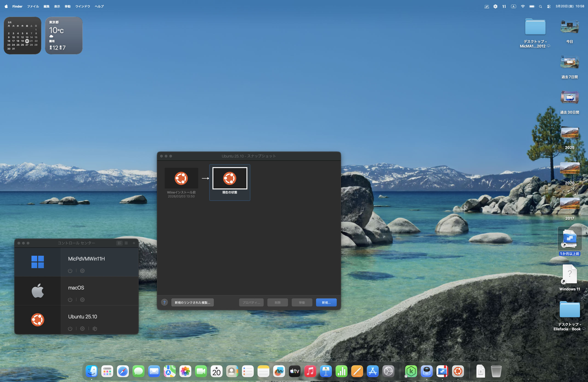Open the ウインドウ menu
Screen dimensions: 588x382
[82, 6]
